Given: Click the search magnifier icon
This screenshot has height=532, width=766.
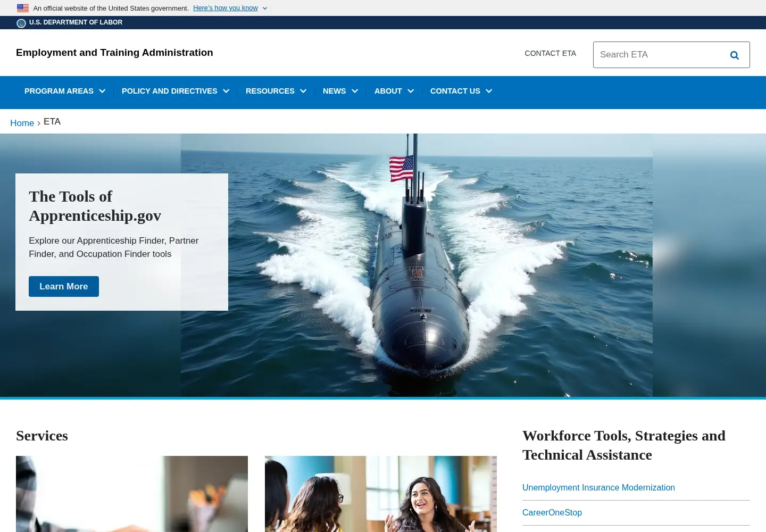Looking at the screenshot, I should click(735, 55).
